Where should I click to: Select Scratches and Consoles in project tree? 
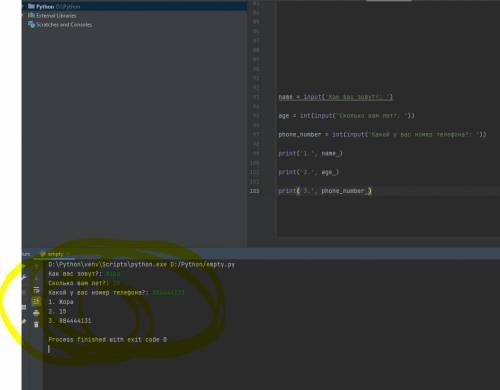[60, 25]
